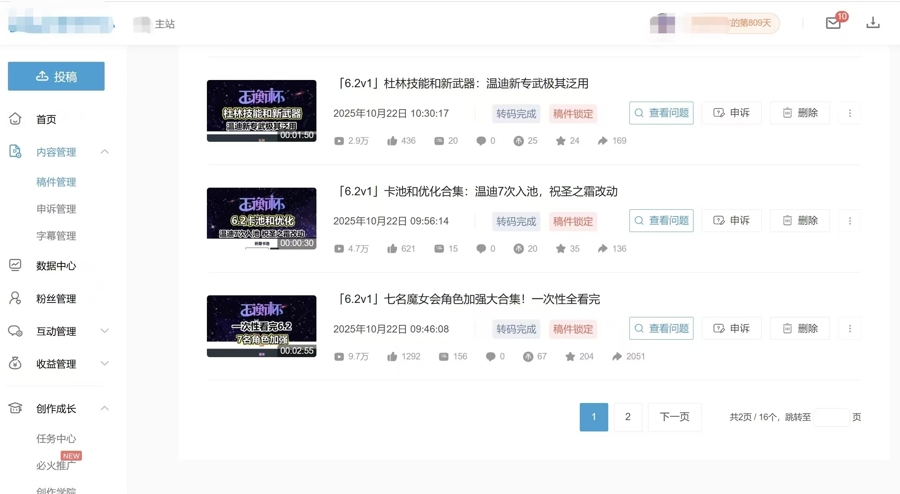
Task: Open 粉丝管理 in the sidebar
Action: pos(55,299)
